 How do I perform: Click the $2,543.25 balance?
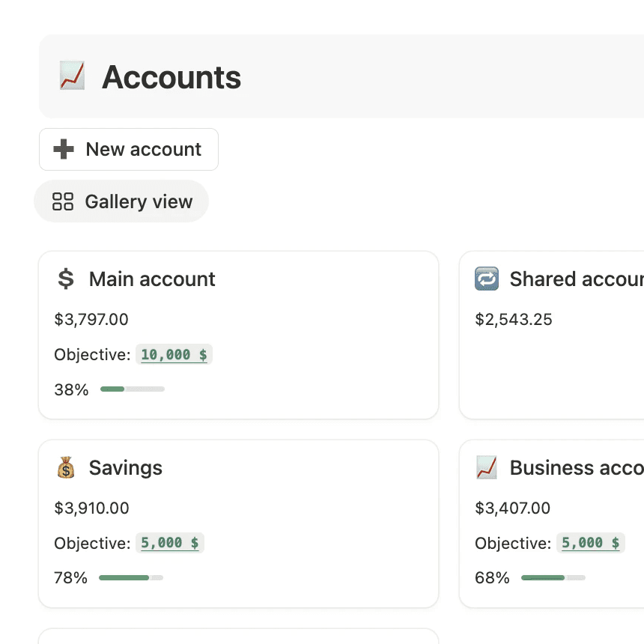pos(514,320)
